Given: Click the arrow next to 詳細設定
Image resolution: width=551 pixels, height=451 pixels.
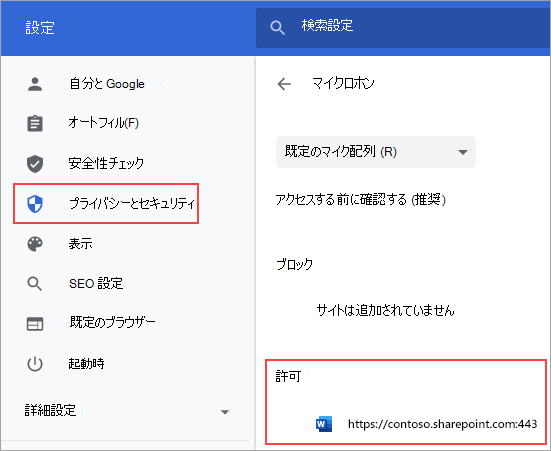Looking at the screenshot, I should [225, 412].
